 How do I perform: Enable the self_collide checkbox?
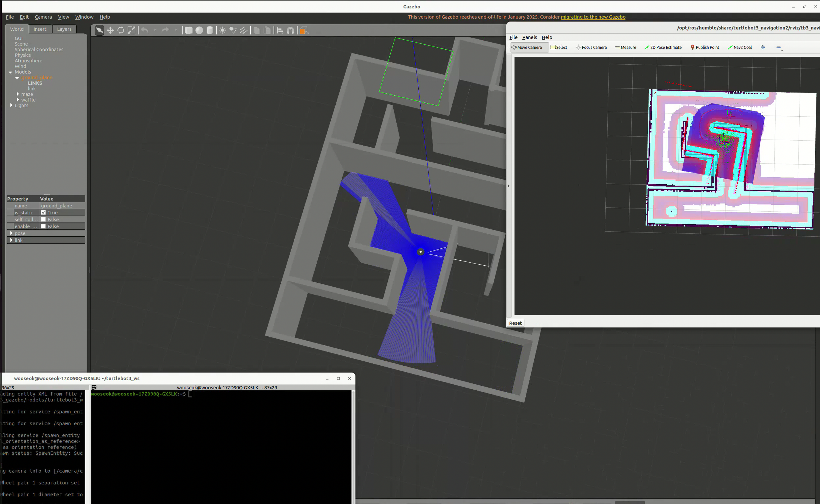pyautogui.click(x=43, y=219)
